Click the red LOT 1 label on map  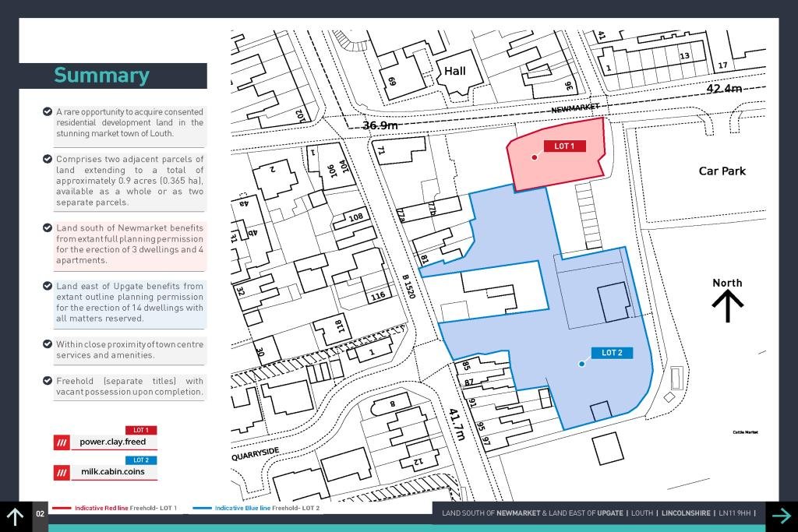point(564,146)
